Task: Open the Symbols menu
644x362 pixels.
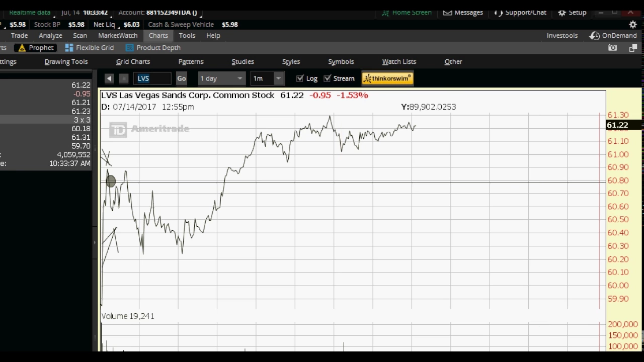Action: click(x=341, y=62)
